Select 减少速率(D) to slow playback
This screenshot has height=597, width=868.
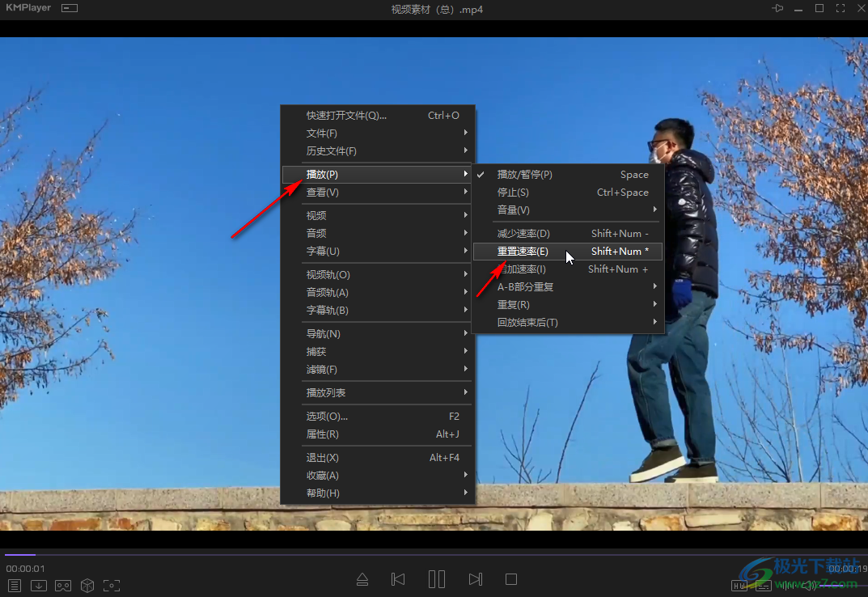[568, 234]
